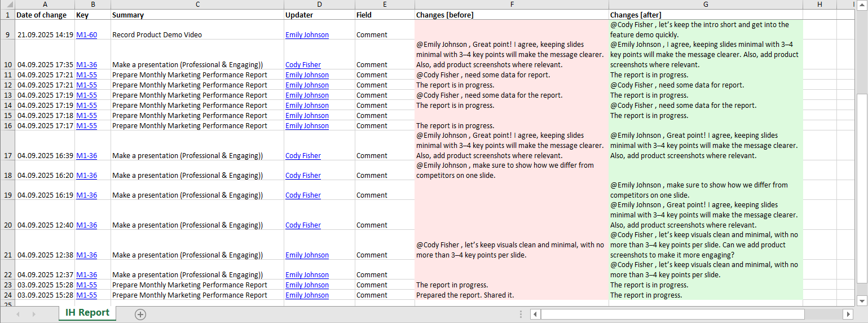Open Cody Fisher link in row 19
Viewport: 868px width, 323px height.
click(303, 195)
